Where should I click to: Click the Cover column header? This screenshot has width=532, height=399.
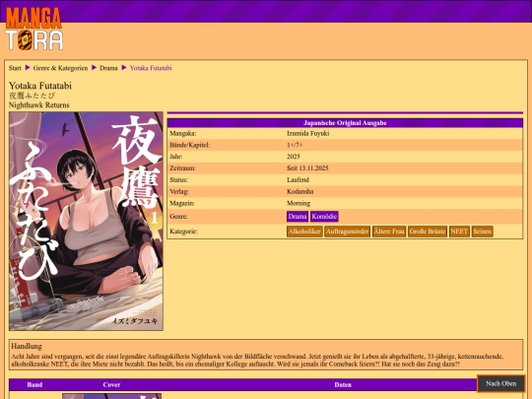coord(111,384)
